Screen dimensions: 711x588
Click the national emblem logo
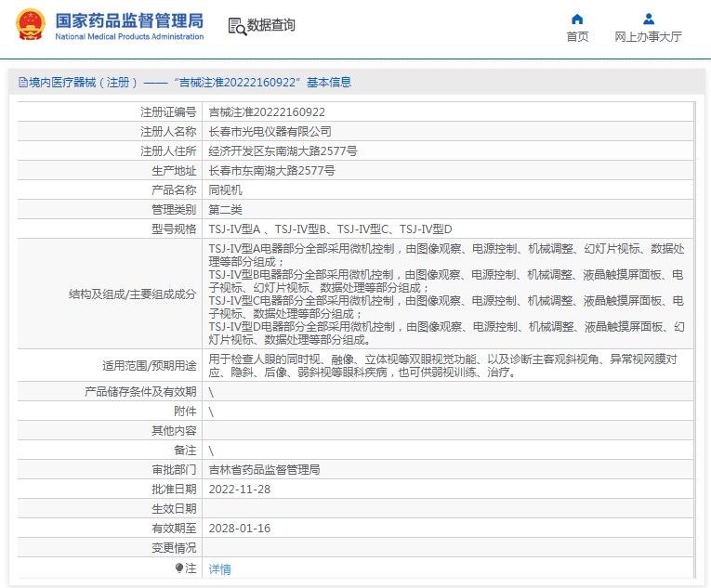[x=30, y=26]
